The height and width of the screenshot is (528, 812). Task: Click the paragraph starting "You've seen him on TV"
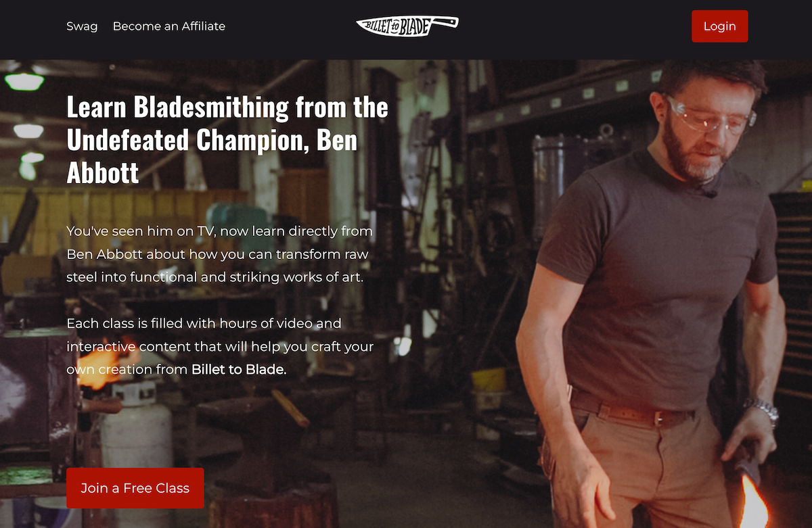tap(220, 254)
